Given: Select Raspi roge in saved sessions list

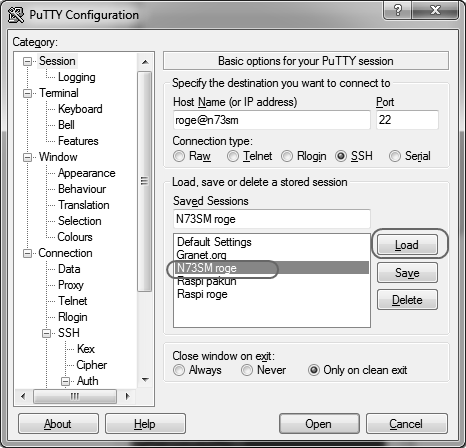Looking at the screenshot, I should (x=202, y=294).
